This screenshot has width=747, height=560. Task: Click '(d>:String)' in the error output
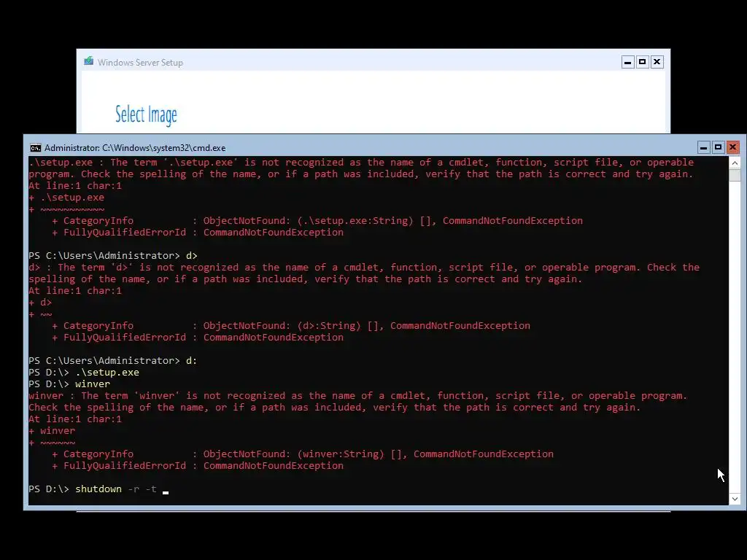coord(329,326)
